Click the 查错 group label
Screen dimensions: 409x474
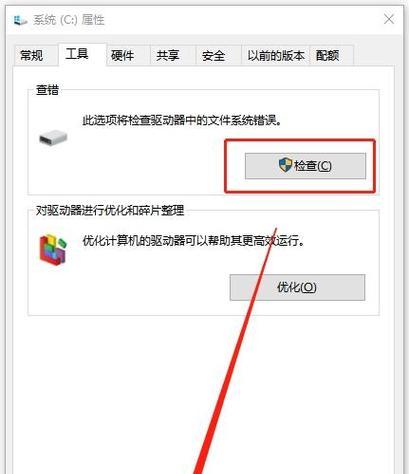(47, 90)
